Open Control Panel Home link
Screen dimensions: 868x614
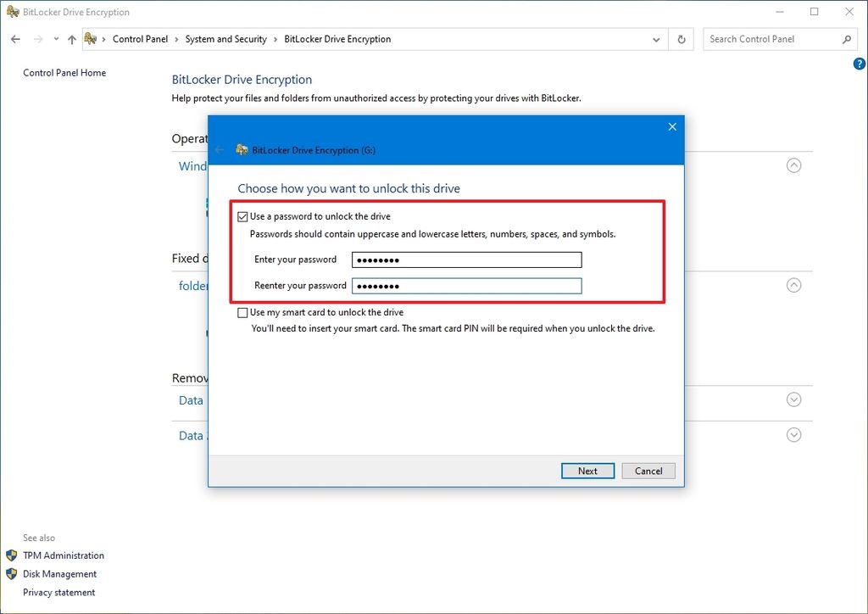pos(64,73)
